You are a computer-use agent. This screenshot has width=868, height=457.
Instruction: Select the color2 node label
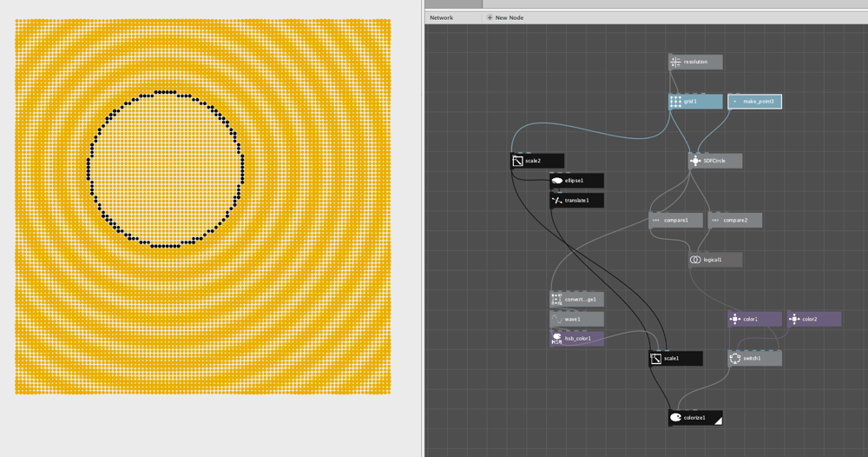click(x=809, y=319)
